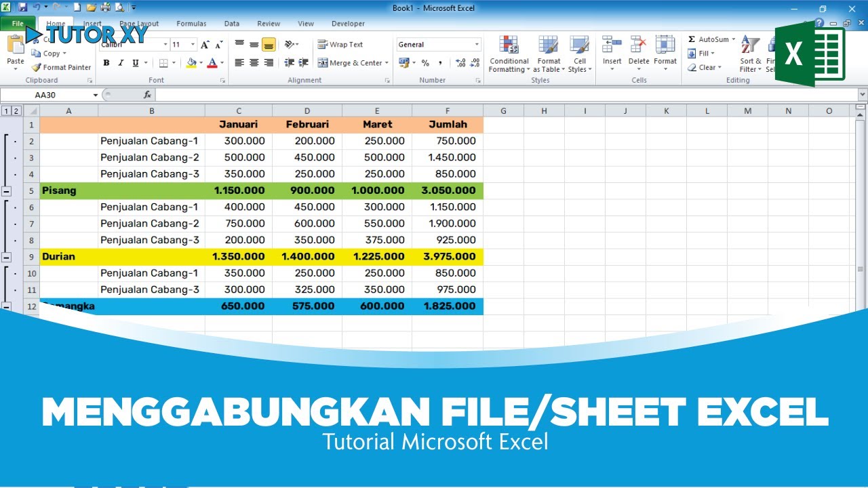Viewport: 868px width, 488px height.
Task: Click Increase Decimal icon
Action: [460, 63]
